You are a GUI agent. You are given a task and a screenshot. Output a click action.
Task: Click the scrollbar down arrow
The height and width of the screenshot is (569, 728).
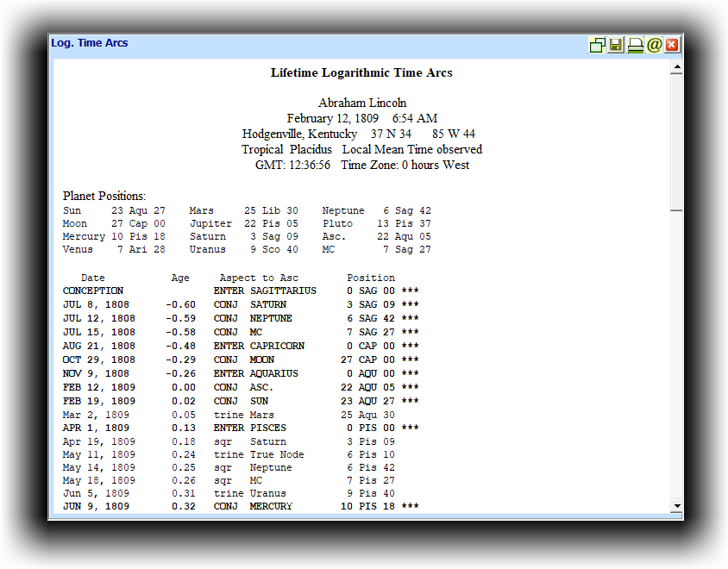pyautogui.click(x=676, y=506)
